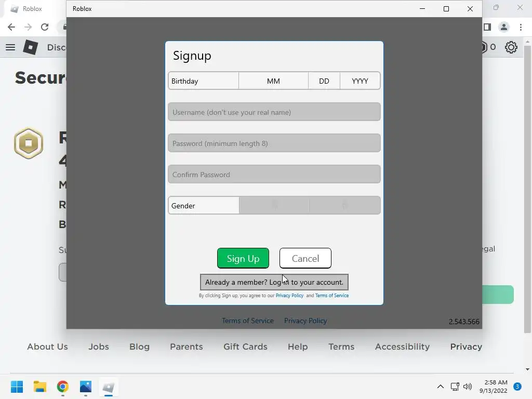The height and width of the screenshot is (399, 532).
Task: Open Privacy footer link
Action: click(466, 347)
